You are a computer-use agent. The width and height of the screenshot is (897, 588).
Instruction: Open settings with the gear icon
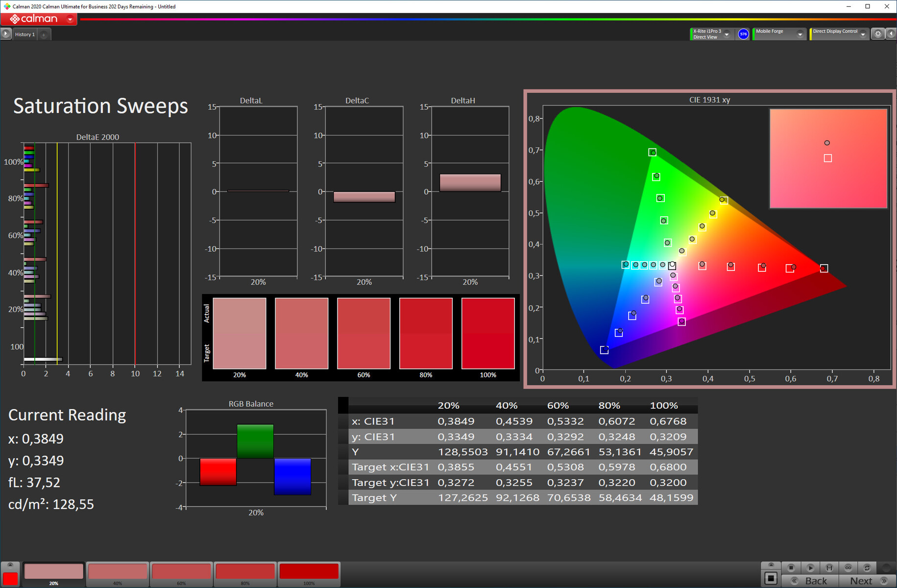coord(878,34)
